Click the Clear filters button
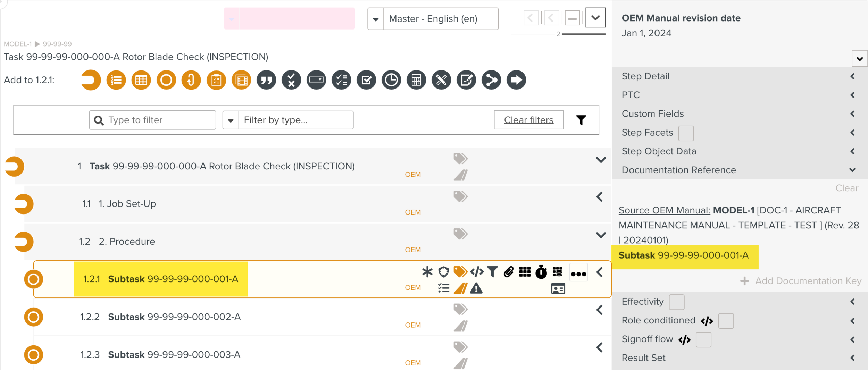 click(x=528, y=120)
